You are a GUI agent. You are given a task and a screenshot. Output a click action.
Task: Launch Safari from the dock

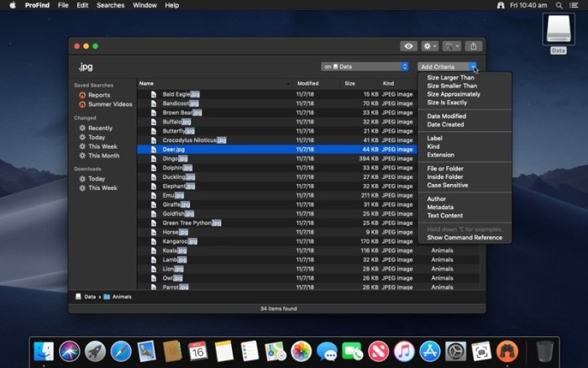tap(121, 350)
